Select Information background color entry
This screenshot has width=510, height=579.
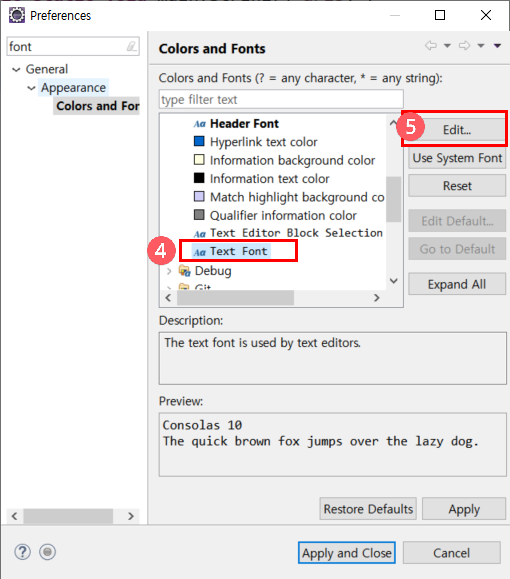(292, 160)
